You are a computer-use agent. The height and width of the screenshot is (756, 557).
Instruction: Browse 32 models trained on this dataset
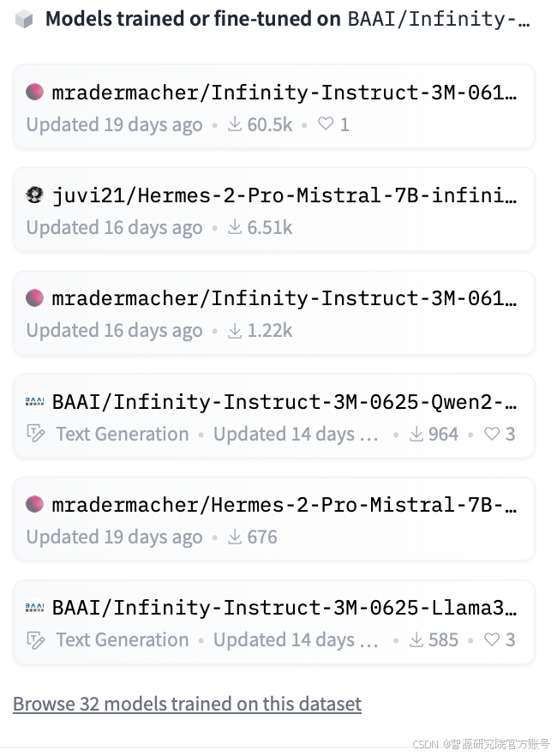tap(187, 705)
